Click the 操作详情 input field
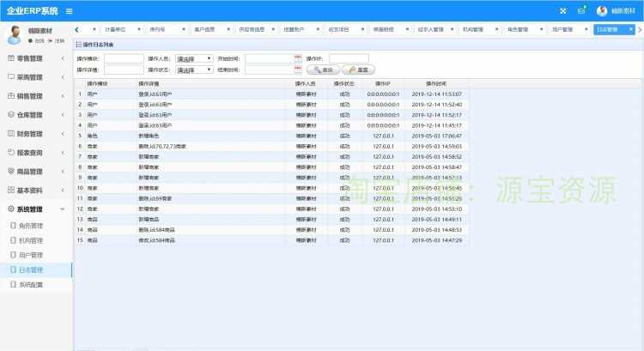This screenshot has height=351, width=644. point(124,70)
